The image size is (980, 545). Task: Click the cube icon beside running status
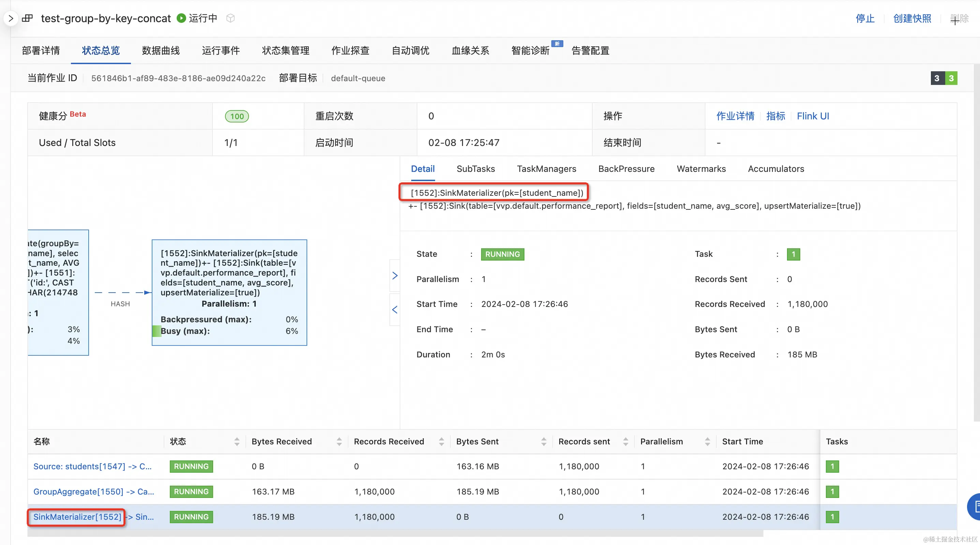230,18
